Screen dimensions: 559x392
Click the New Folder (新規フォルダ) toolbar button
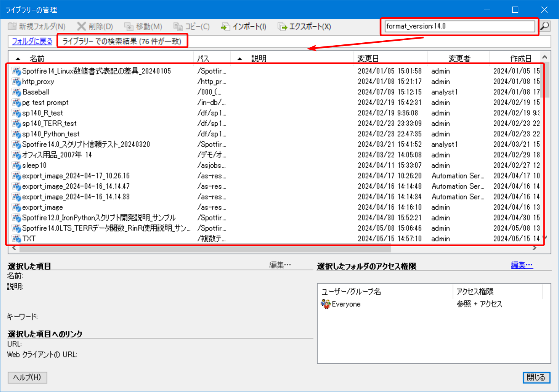[37, 26]
